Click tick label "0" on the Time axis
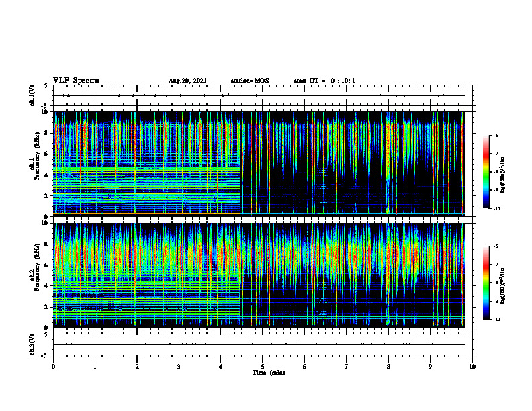The height and width of the screenshot is (411, 532). point(53,367)
